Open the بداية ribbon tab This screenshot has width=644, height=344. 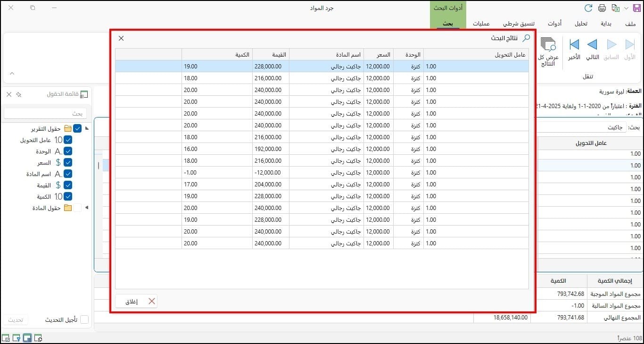pos(606,24)
